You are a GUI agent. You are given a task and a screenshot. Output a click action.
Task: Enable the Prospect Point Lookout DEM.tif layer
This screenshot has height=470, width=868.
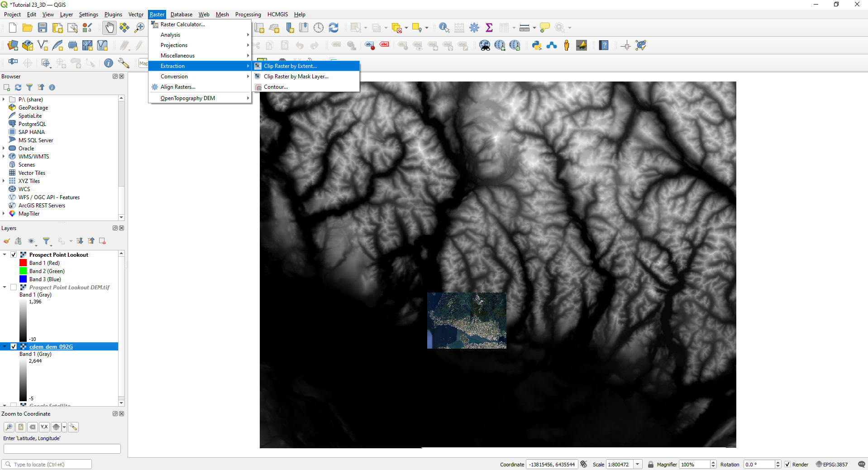pos(14,288)
